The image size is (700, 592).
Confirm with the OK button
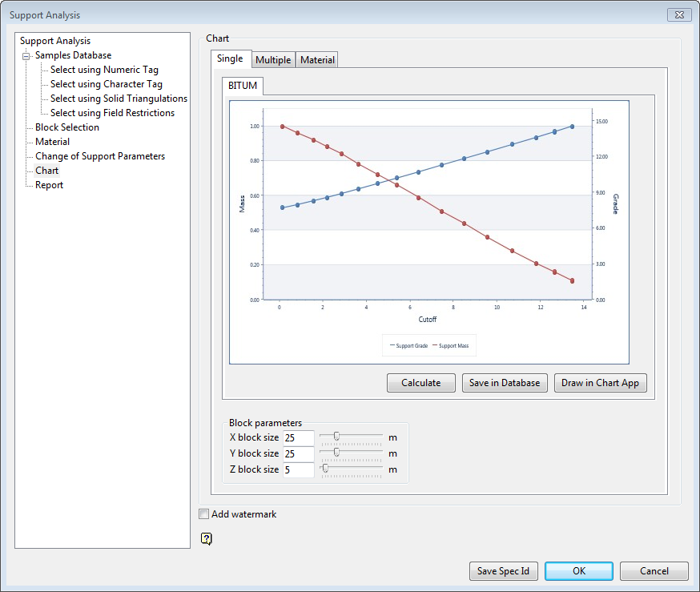pos(579,571)
